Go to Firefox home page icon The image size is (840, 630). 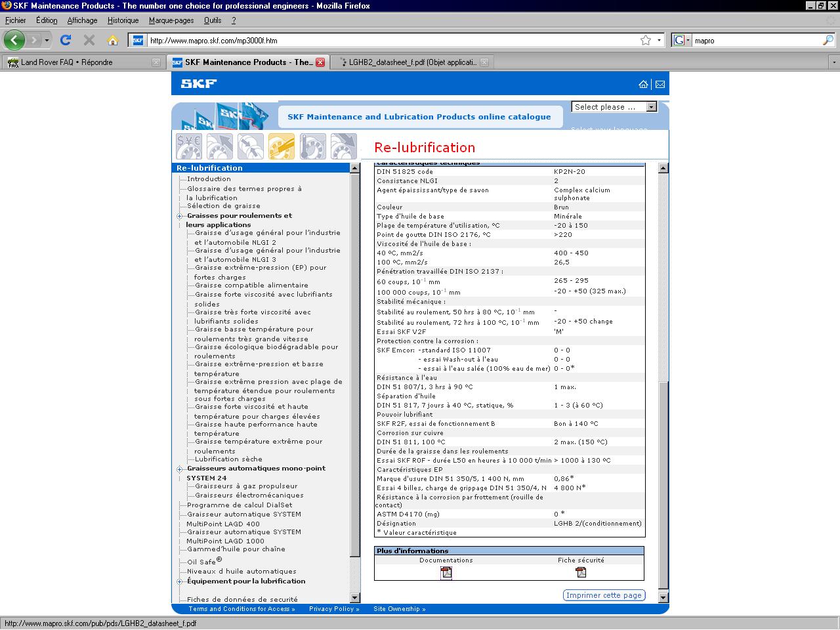point(113,40)
